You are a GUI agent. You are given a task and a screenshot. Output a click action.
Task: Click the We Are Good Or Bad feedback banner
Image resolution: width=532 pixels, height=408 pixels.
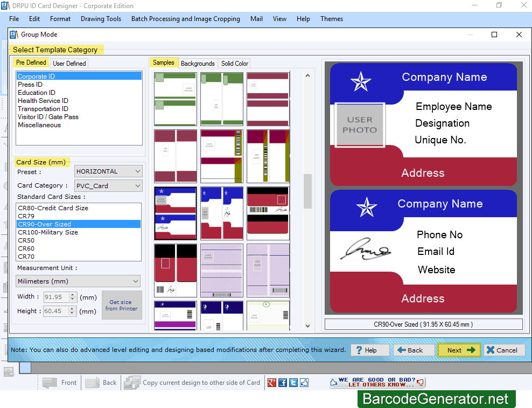[377, 383]
